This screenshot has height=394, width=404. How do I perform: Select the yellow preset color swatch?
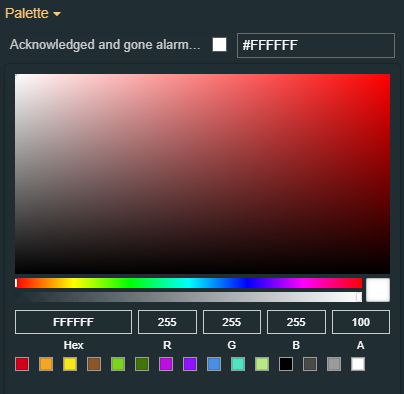point(70,364)
